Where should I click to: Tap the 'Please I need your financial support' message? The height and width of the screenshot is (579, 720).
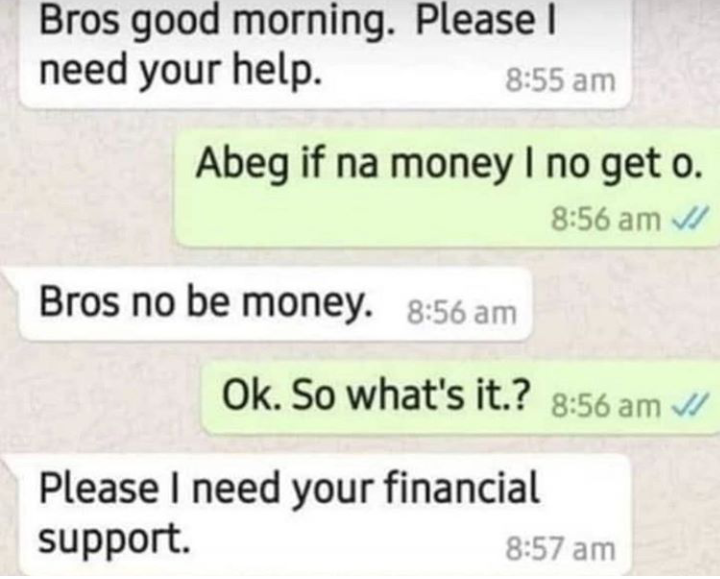pyautogui.click(x=324, y=514)
